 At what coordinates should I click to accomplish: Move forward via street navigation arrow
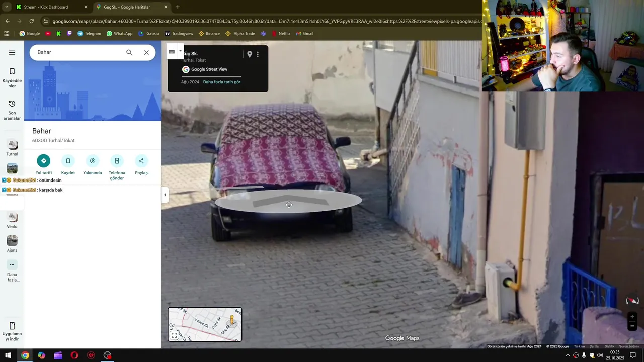289,202
